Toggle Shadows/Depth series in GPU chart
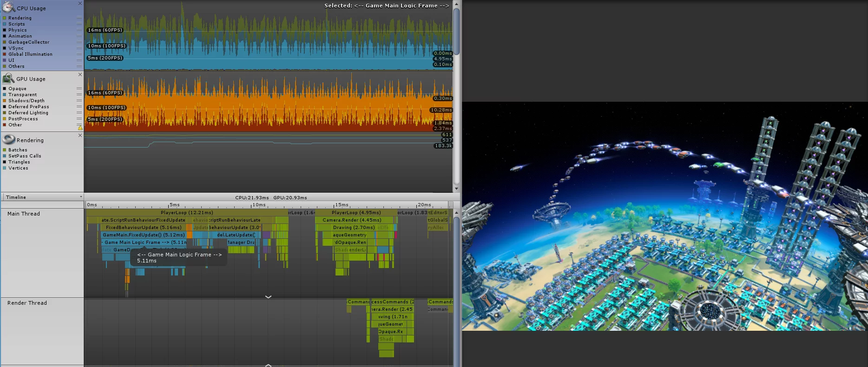 click(5, 101)
